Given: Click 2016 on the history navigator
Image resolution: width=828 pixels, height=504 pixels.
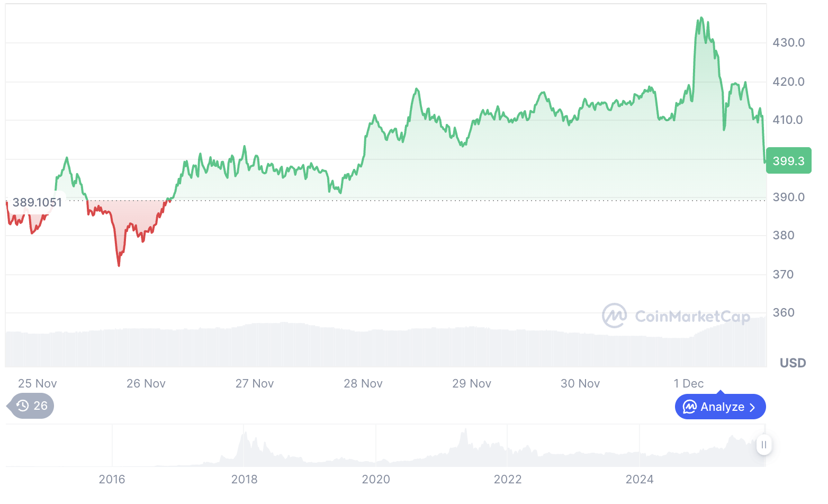Looking at the screenshot, I should pos(112,480).
